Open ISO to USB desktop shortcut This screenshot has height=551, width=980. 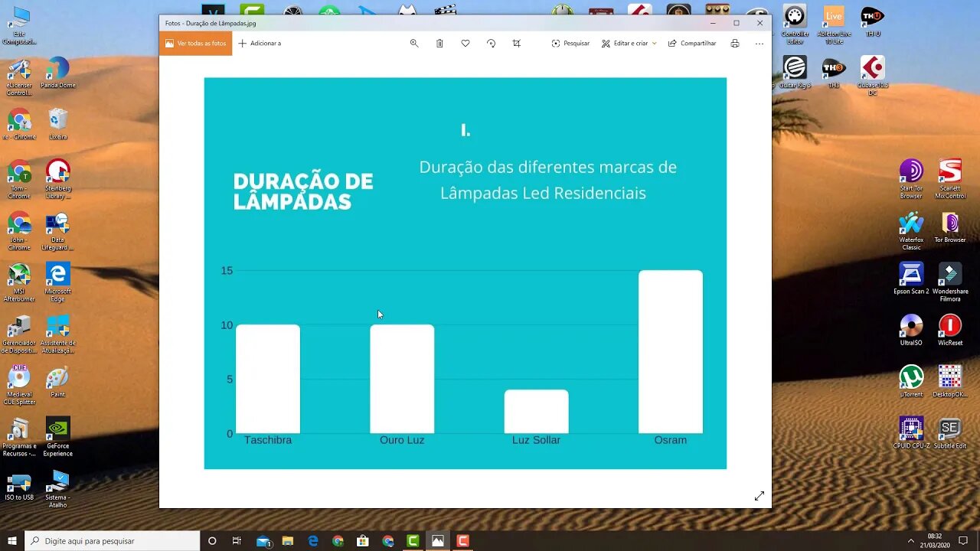point(19,487)
